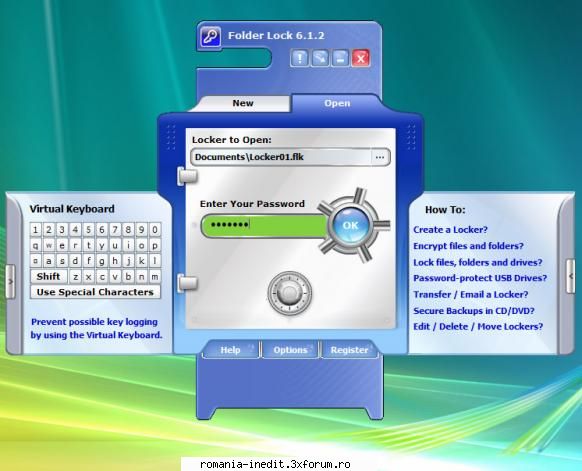Click the x key on virtual keyboard
Screen dimensions: 582x471
click(x=89, y=277)
